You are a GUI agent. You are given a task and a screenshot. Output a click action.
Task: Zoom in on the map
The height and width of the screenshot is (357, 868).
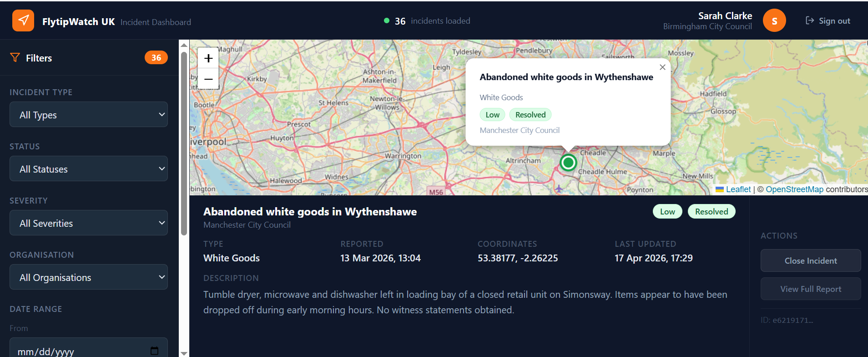208,58
